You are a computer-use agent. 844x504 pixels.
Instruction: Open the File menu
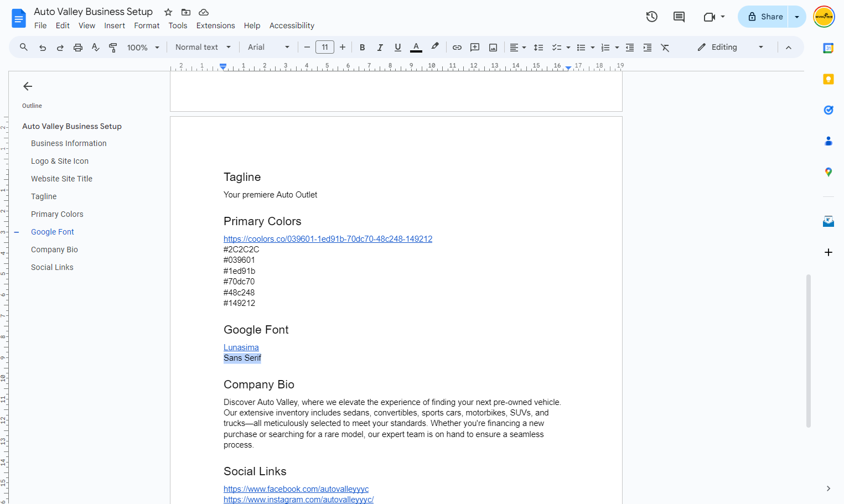point(40,25)
